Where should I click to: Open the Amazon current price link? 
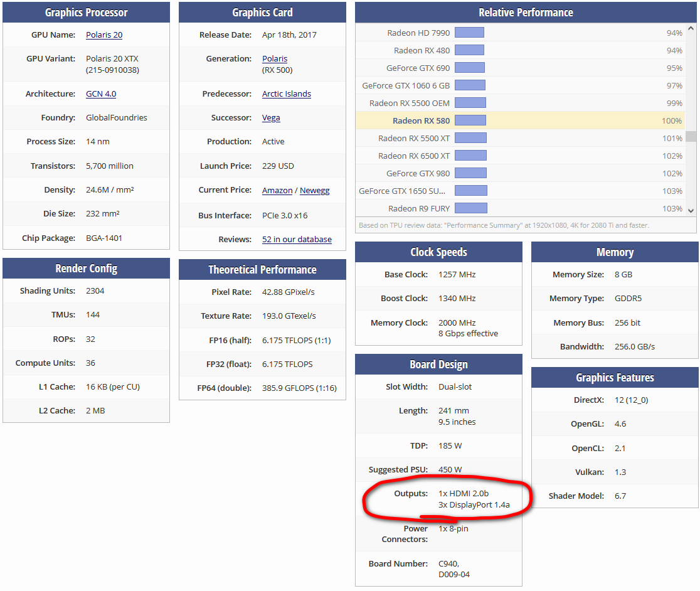[x=277, y=190]
